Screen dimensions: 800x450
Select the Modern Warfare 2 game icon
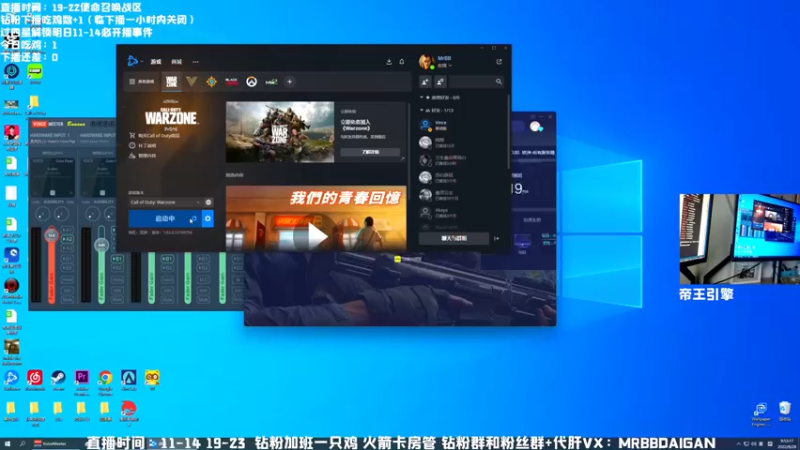[x=271, y=82]
